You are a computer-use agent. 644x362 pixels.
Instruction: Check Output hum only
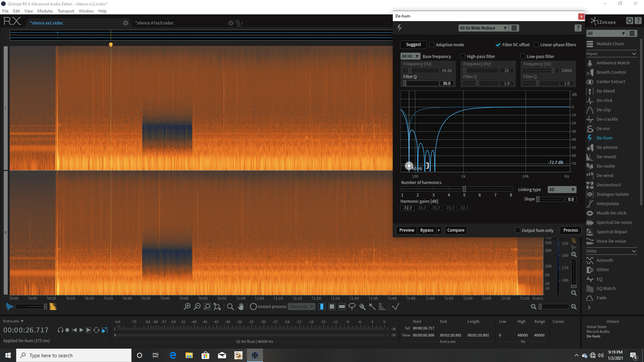point(518,230)
